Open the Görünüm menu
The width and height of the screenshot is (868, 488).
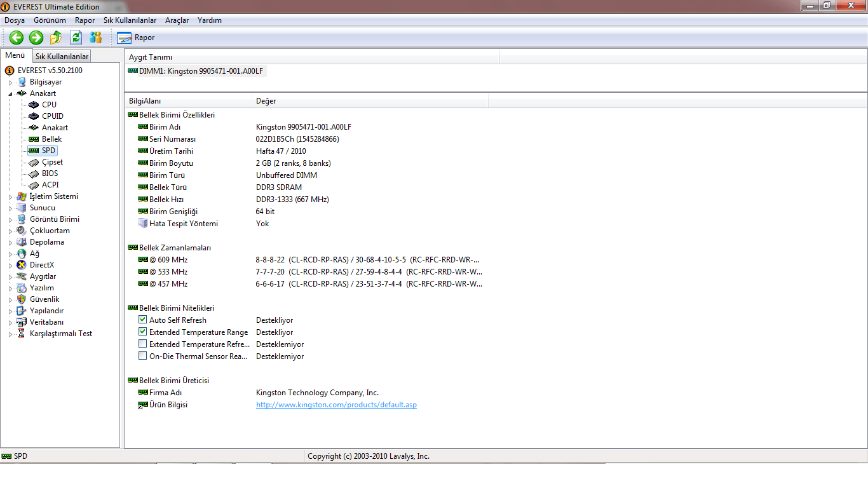[x=50, y=20]
